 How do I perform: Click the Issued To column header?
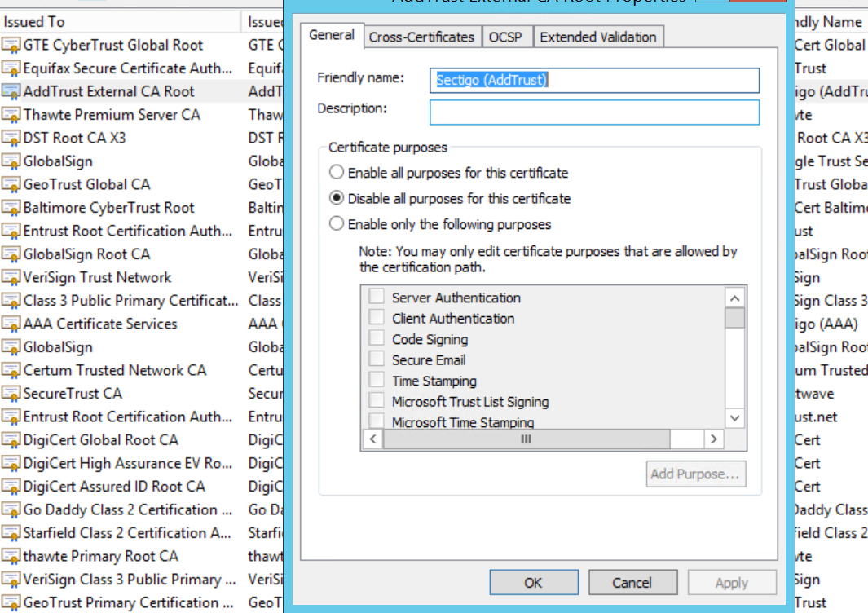click(x=120, y=21)
